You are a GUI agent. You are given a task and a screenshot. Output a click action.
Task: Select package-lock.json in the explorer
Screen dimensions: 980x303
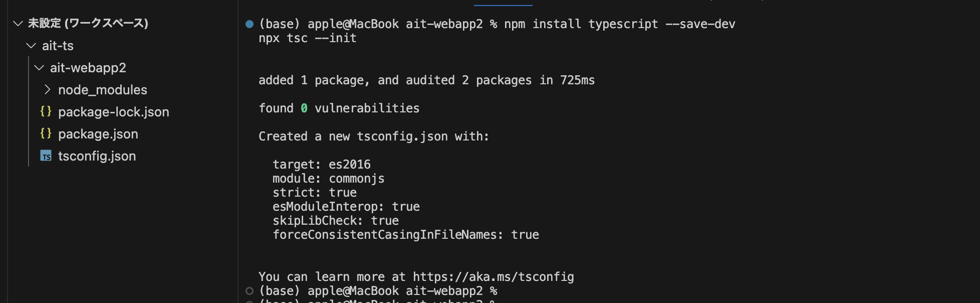(114, 111)
